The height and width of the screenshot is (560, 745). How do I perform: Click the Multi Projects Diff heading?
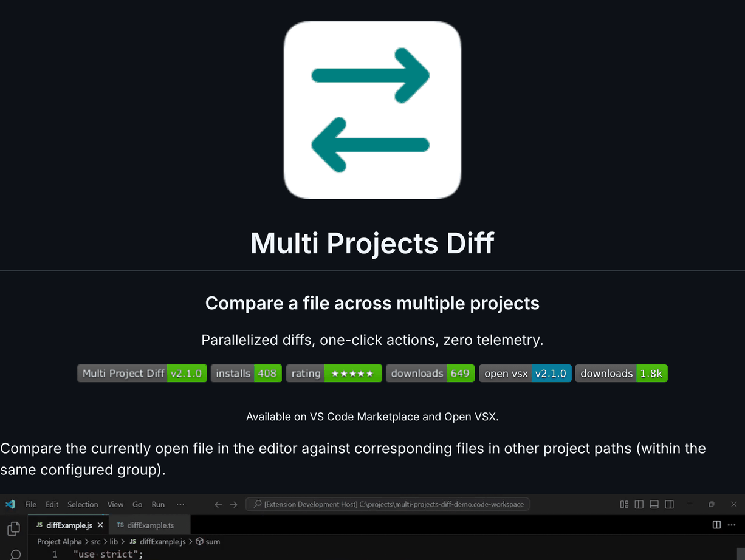tap(372, 243)
